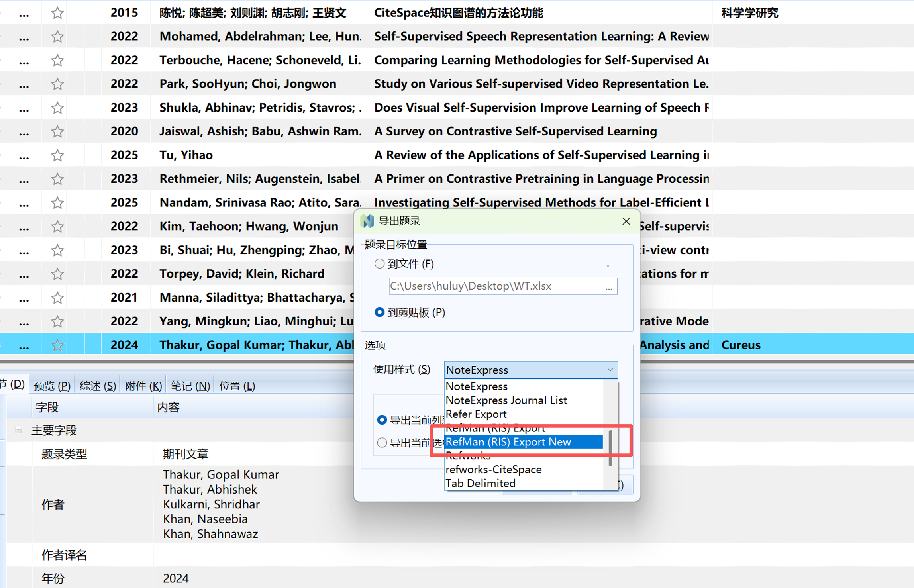914x588 pixels.
Task: Click the 字段 column header
Action: [x=92, y=407]
